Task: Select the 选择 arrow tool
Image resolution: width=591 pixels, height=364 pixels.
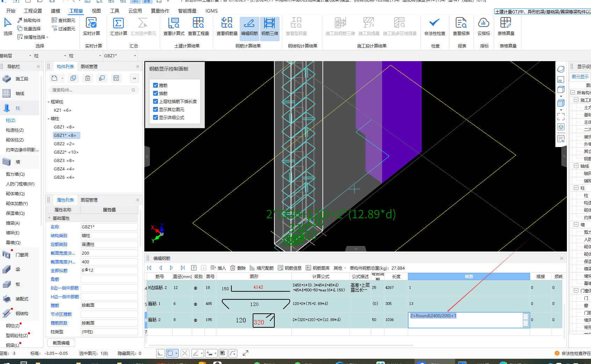Action: coord(8,27)
